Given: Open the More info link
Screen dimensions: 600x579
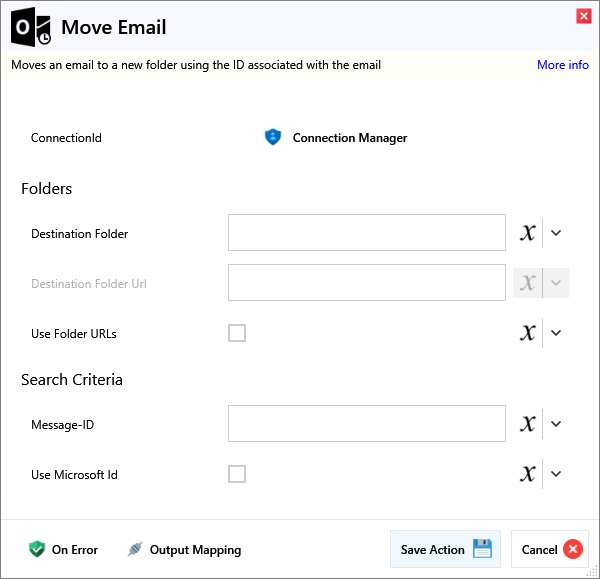Looking at the screenshot, I should coord(562,65).
